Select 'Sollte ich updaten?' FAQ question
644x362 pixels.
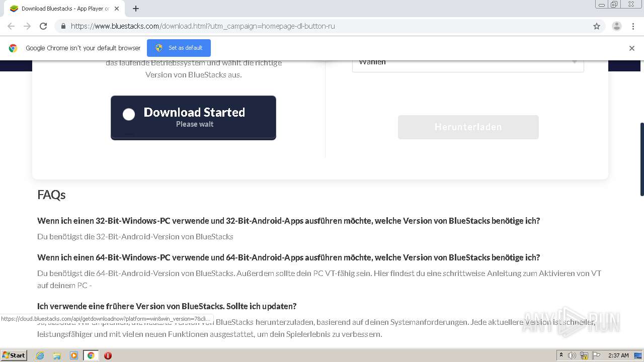pos(167,306)
